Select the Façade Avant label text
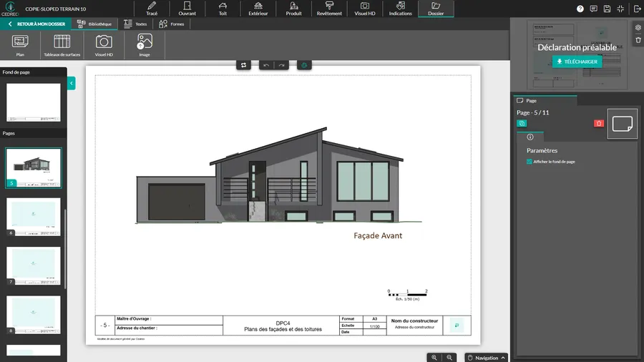Image resolution: width=644 pixels, height=362 pixels. [378, 235]
